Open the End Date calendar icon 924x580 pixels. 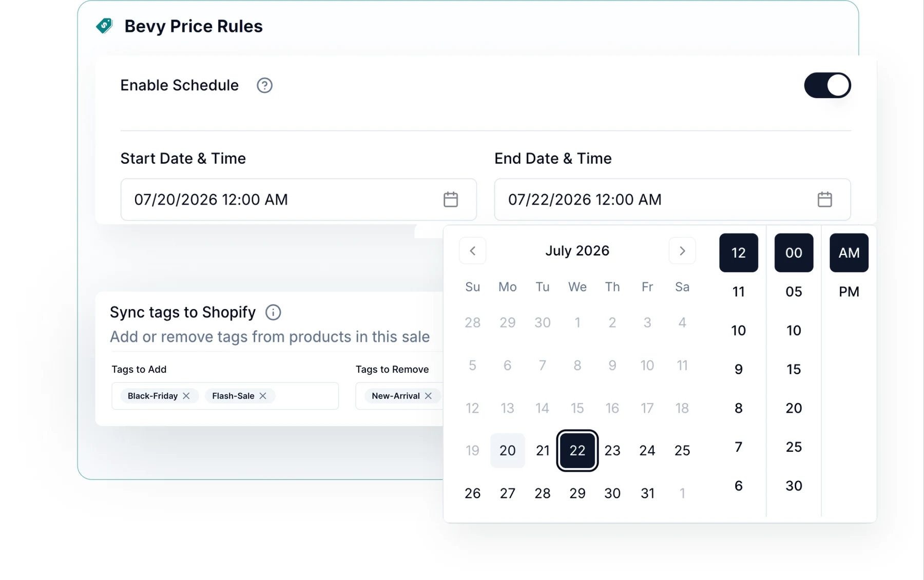(824, 200)
